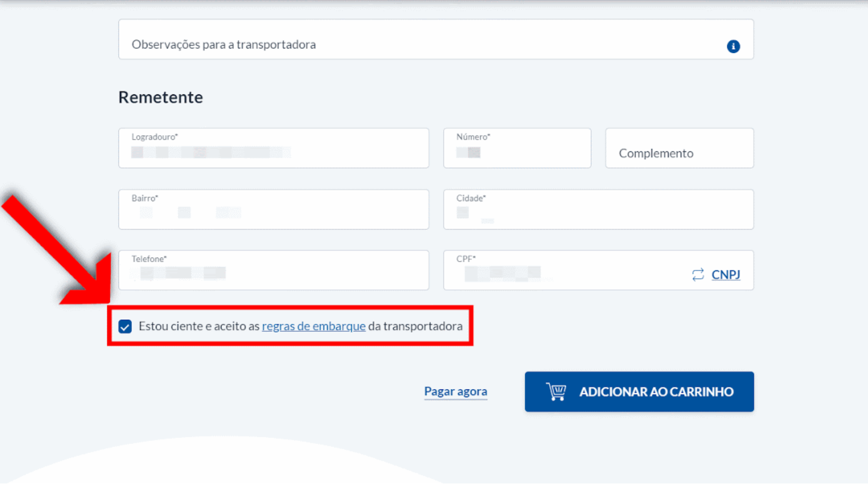Viewport: 868px width, 488px height.
Task: Click the Pagar agora link
Action: coord(456,391)
